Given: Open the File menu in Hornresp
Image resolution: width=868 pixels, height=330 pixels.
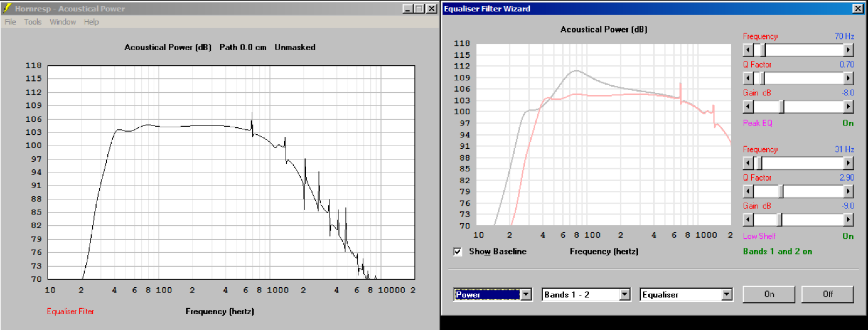Looking at the screenshot, I should tap(10, 22).
